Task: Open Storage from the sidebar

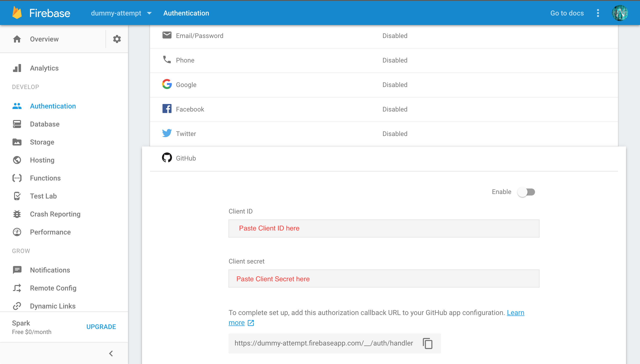Action: 42,142
